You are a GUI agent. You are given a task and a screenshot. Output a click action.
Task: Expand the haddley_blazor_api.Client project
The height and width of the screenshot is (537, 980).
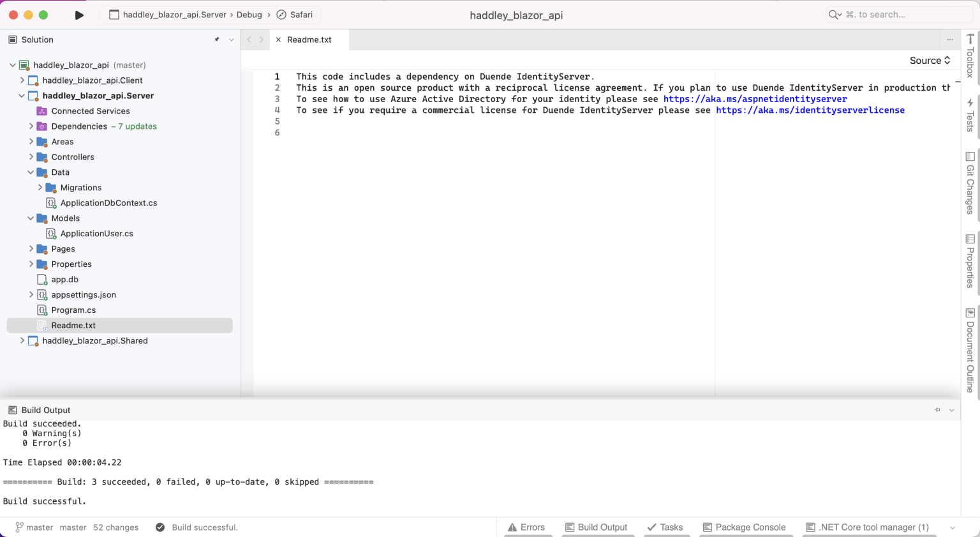pos(22,80)
